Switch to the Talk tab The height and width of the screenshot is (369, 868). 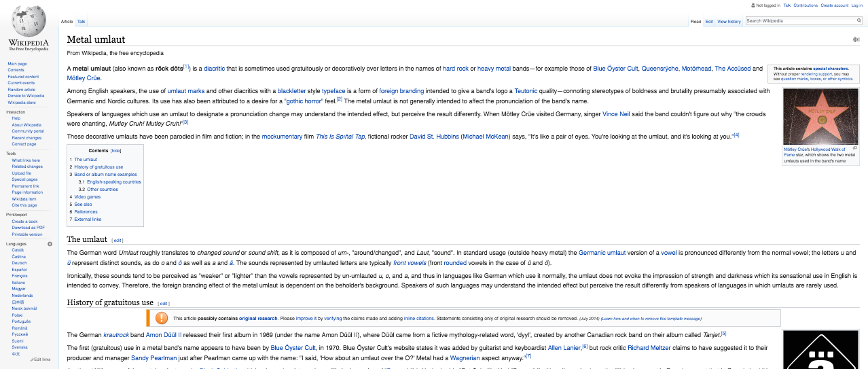point(82,22)
